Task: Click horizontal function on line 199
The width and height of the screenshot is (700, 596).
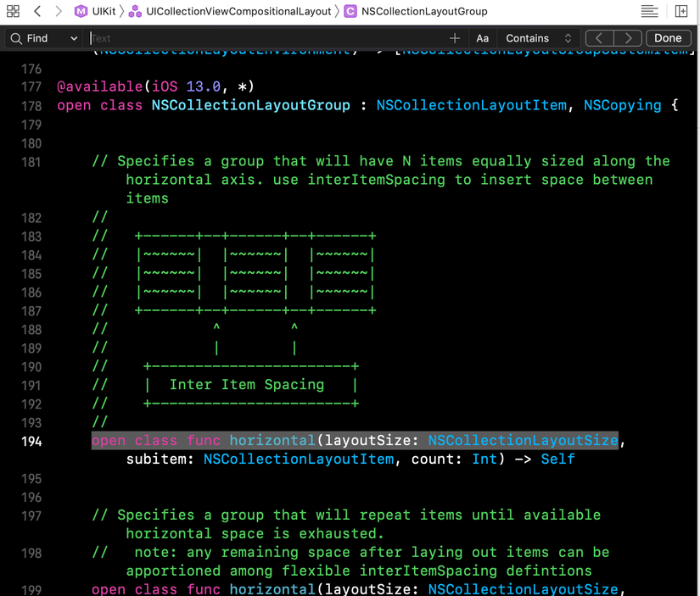Action: pos(272,589)
